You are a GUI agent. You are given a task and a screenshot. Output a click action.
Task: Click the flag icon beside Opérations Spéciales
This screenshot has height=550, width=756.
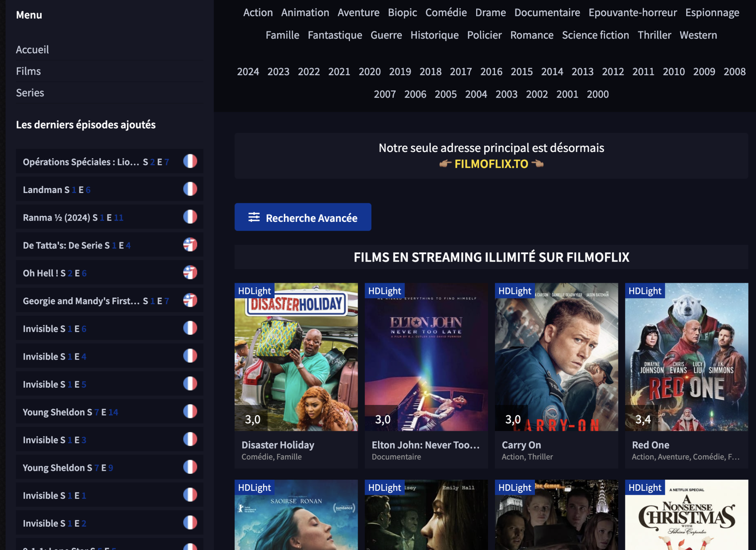190,161
